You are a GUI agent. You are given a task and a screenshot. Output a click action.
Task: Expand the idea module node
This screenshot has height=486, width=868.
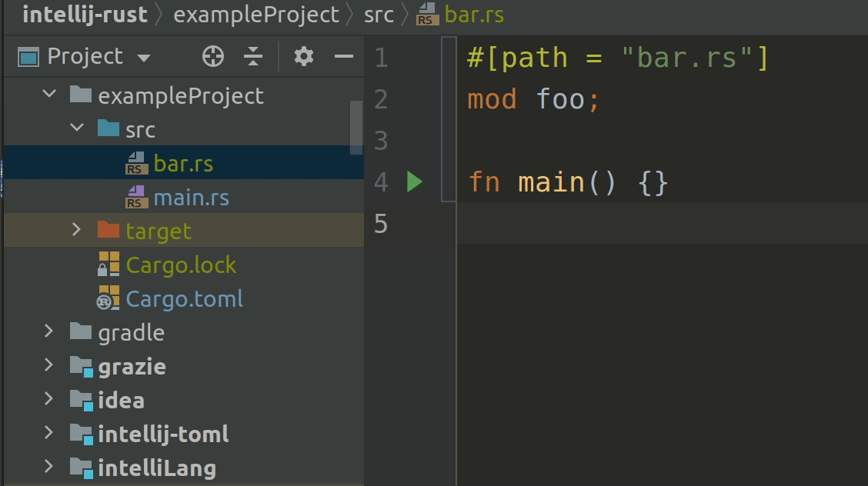point(48,398)
